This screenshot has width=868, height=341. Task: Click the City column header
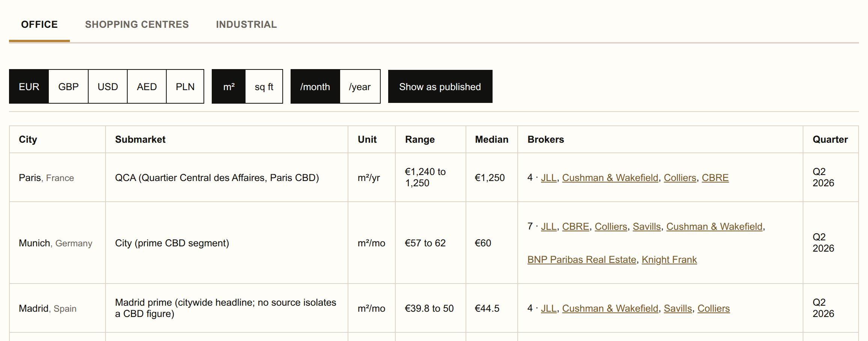pyautogui.click(x=57, y=139)
